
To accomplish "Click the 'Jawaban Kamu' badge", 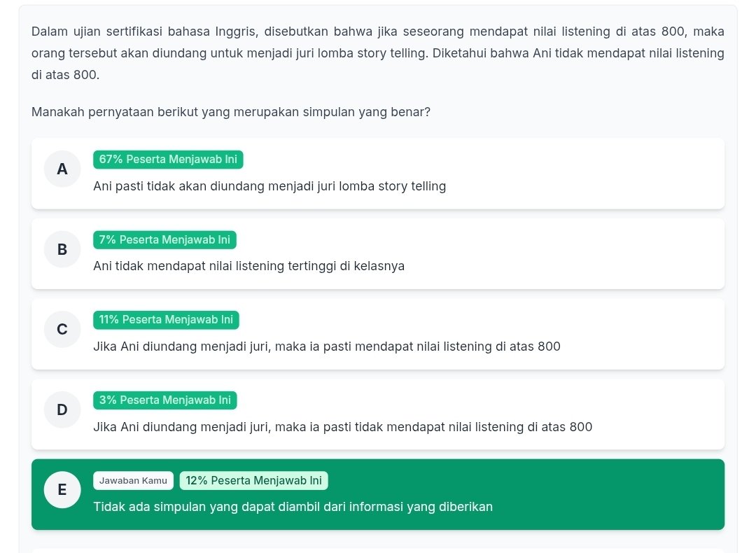I will [133, 480].
